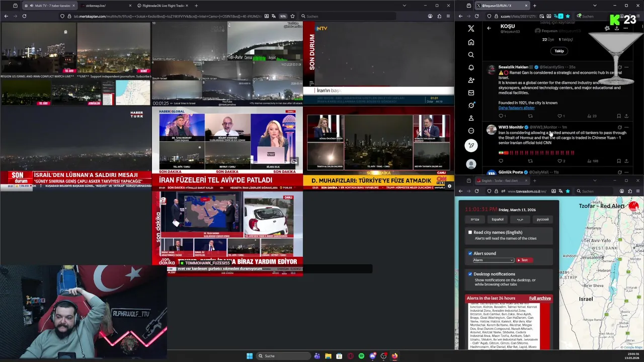Repost the Sessizlik Hakları post

[530, 116]
